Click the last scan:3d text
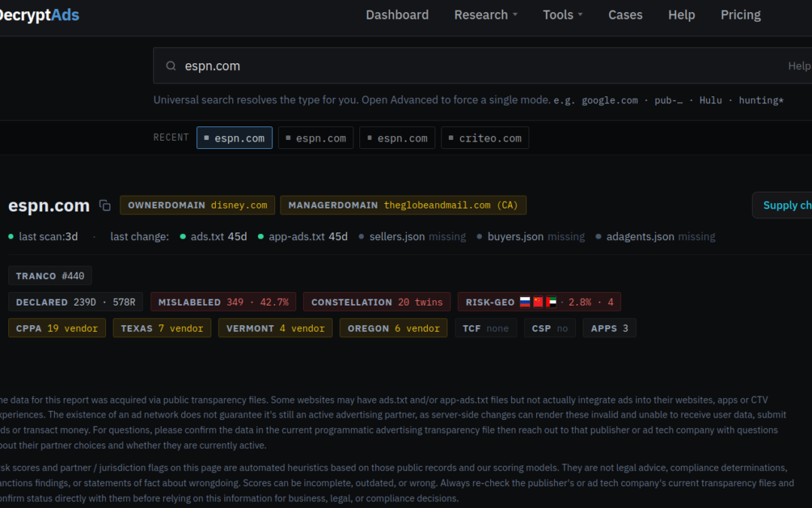 (48, 236)
